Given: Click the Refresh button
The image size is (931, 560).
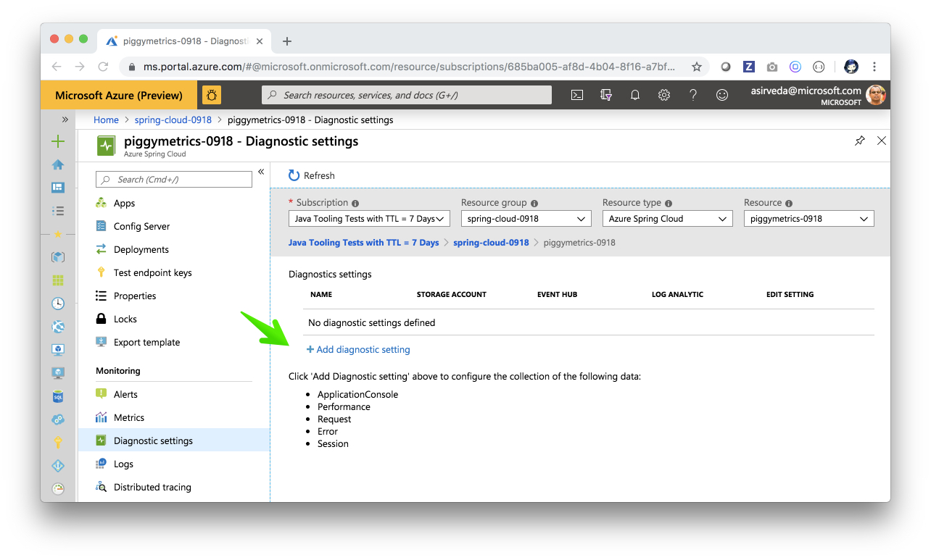Looking at the screenshot, I should pyautogui.click(x=312, y=175).
